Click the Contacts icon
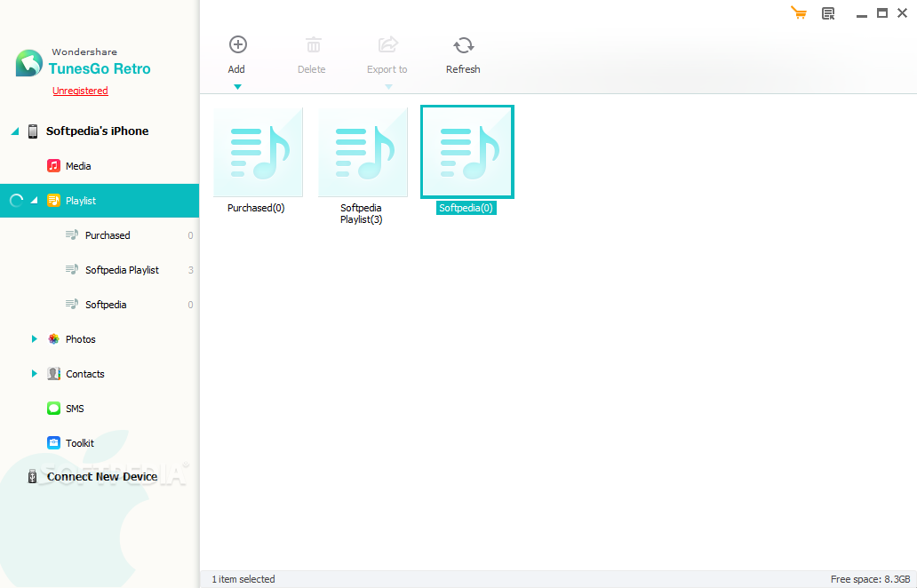This screenshot has height=588, width=917. point(54,373)
